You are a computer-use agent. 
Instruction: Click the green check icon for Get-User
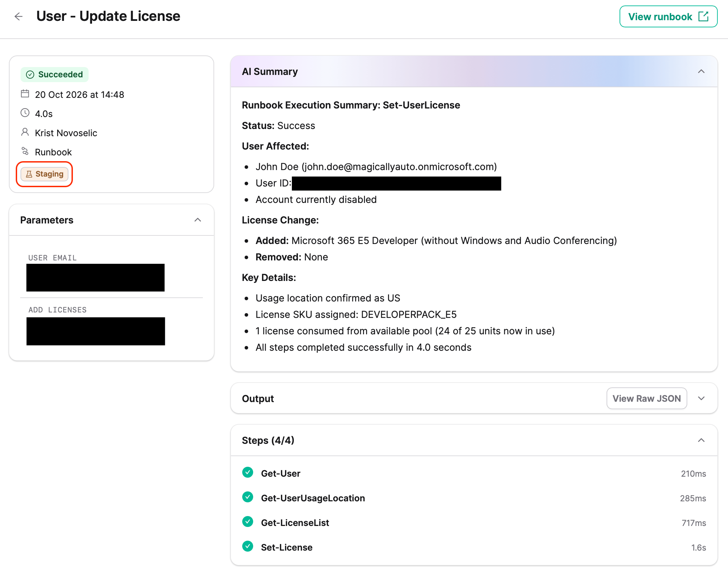(x=248, y=473)
